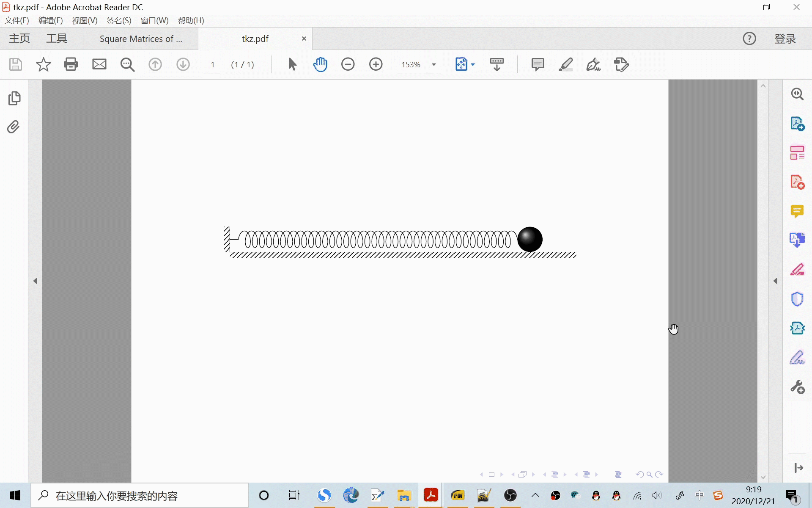Click the email document icon
Image resolution: width=812 pixels, height=508 pixels.
click(x=99, y=64)
